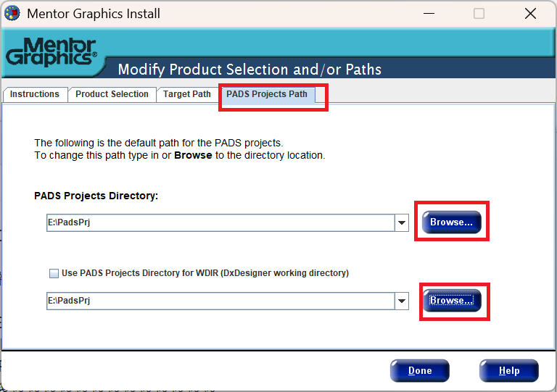Click the Mentor Graphics Install title icon

(x=12, y=14)
